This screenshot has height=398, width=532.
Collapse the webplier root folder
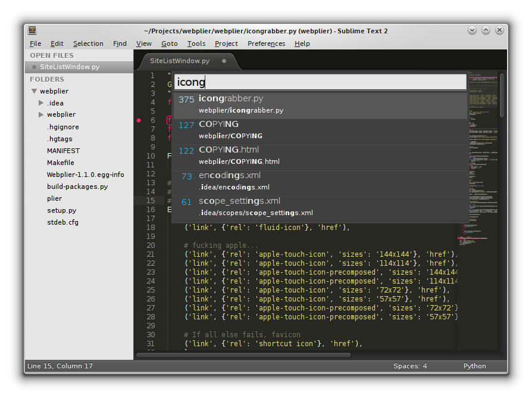35,91
